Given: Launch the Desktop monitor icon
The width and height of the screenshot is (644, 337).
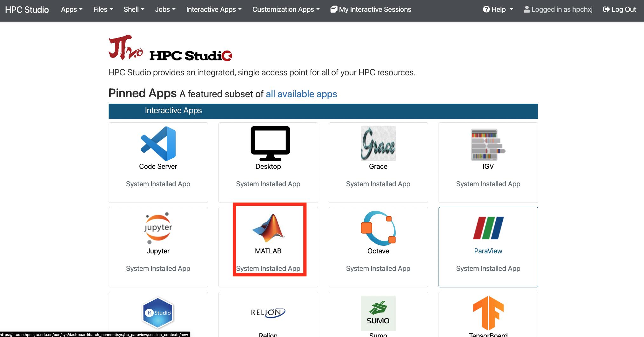Looking at the screenshot, I should coord(270,144).
